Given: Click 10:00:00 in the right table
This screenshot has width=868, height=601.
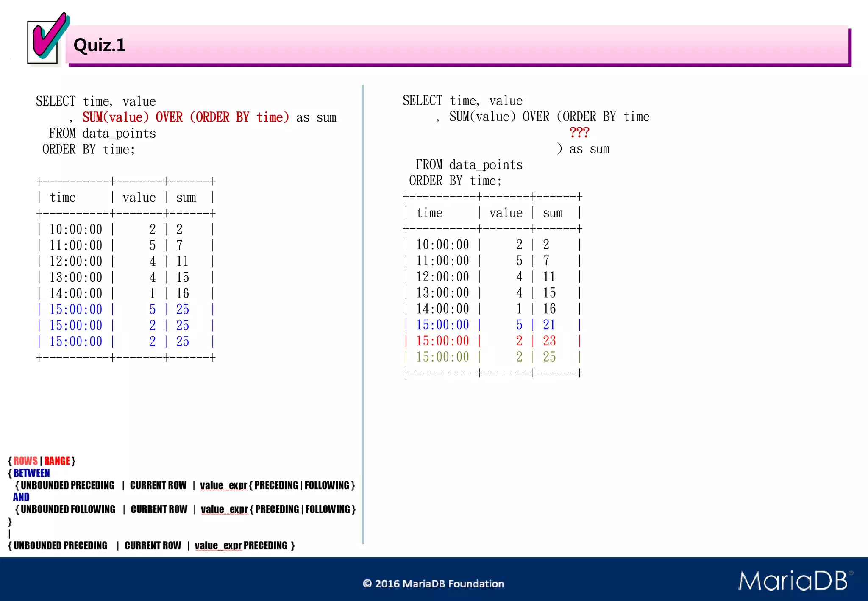Looking at the screenshot, I should [442, 245].
